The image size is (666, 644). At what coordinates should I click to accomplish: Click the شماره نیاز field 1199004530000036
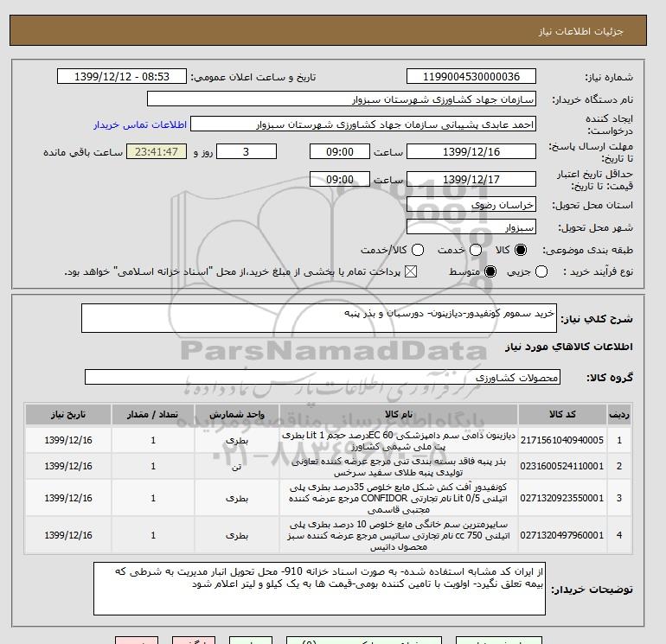tap(471, 76)
